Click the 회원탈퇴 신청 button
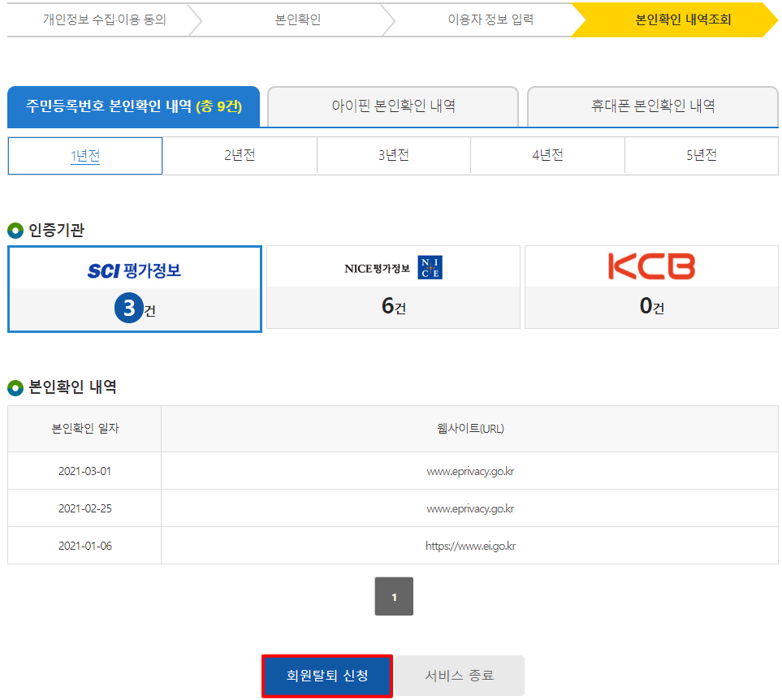 (326, 675)
